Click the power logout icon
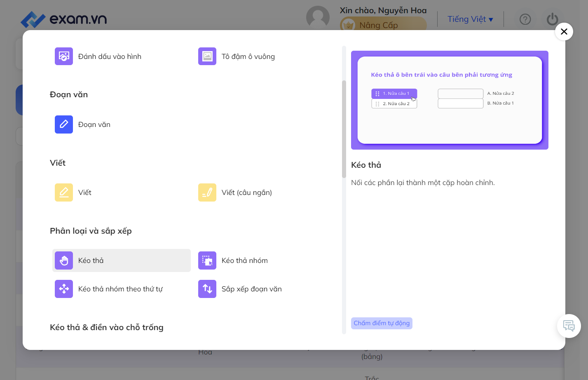The image size is (588, 380). (x=552, y=19)
